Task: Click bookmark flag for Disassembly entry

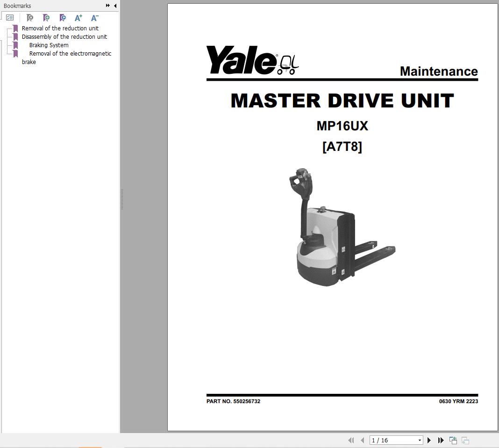Action: click(16, 36)
